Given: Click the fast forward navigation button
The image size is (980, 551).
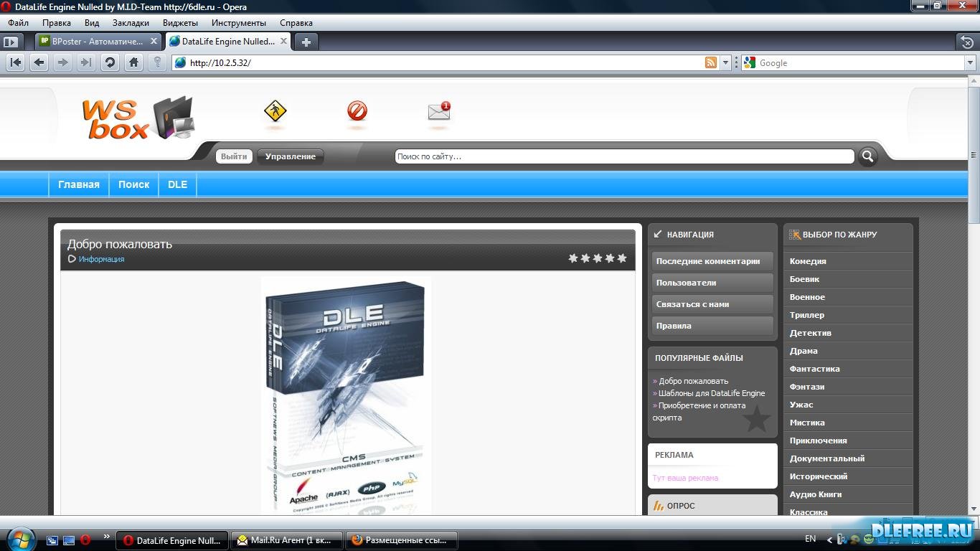Looking at the screenshot, I should coord(86,62).
